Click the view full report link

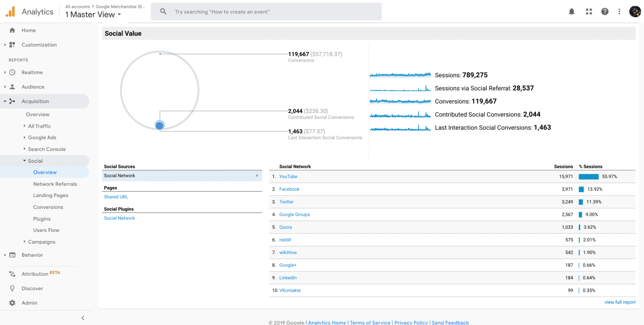620,302
